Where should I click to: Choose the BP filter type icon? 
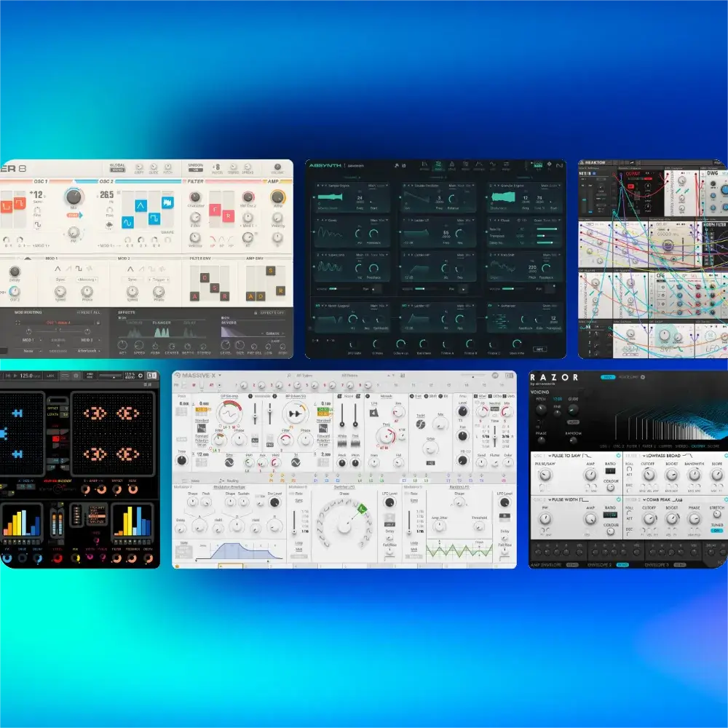[222, 240]
